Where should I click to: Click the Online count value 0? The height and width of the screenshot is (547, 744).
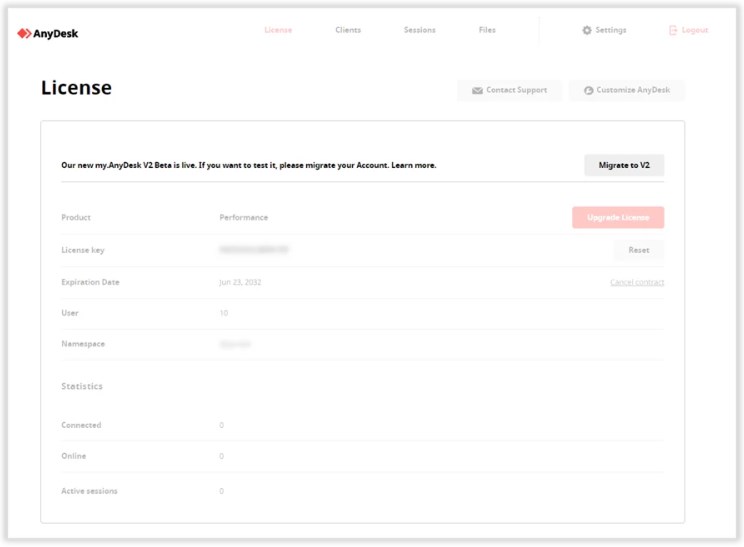tap(222, 456)
